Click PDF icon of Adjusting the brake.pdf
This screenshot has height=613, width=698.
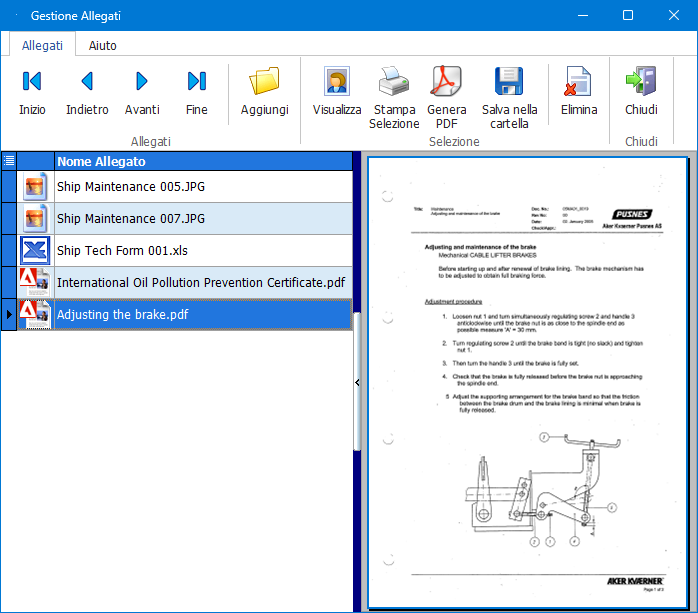[35, 315]
